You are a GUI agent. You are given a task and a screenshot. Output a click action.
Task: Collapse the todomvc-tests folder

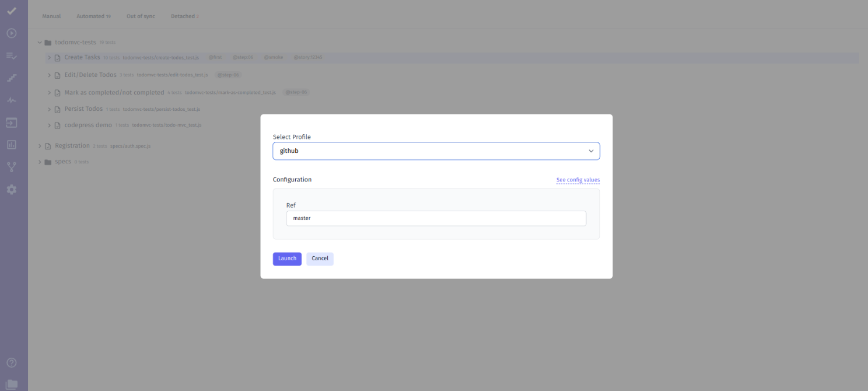tap(39, 42)
